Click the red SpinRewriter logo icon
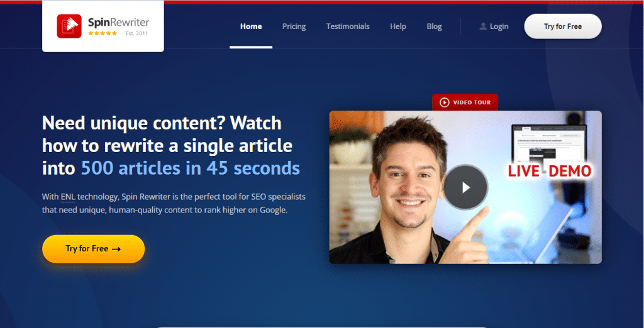Viewport: 644px width, 328px height. 69,26
